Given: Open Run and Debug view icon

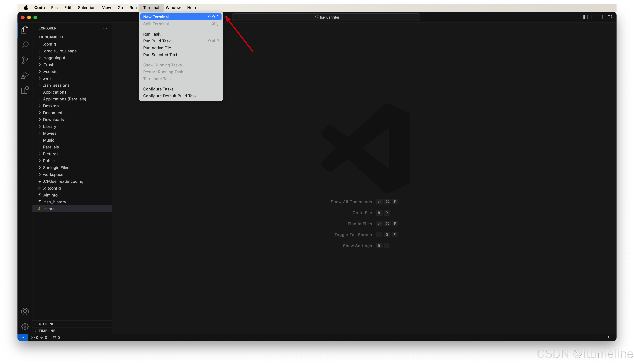Looking at the screenshot, I should 25,75.
